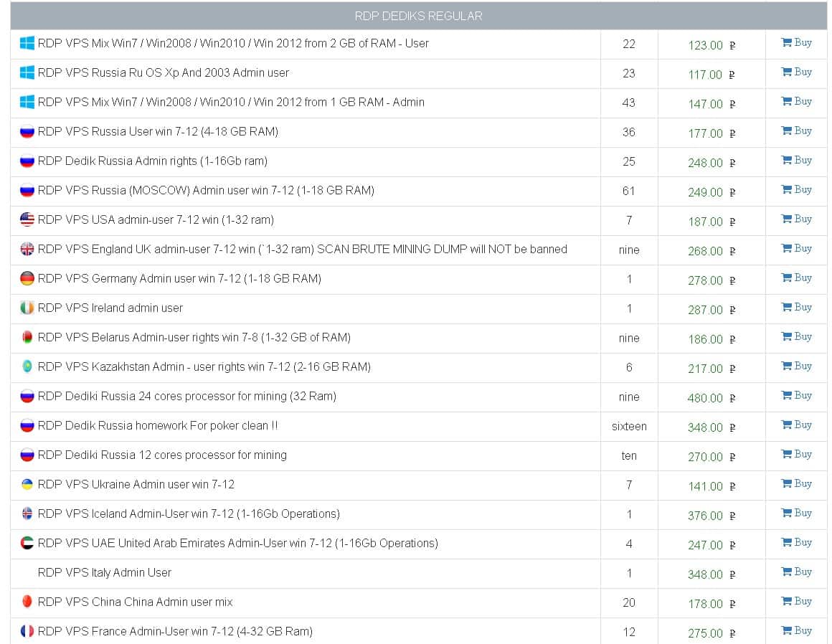Click the Windows icon beside the 2 GB RAM User listing
This screenshot has height=644, width=832.
pyautogui.click(x=27, y=44)
